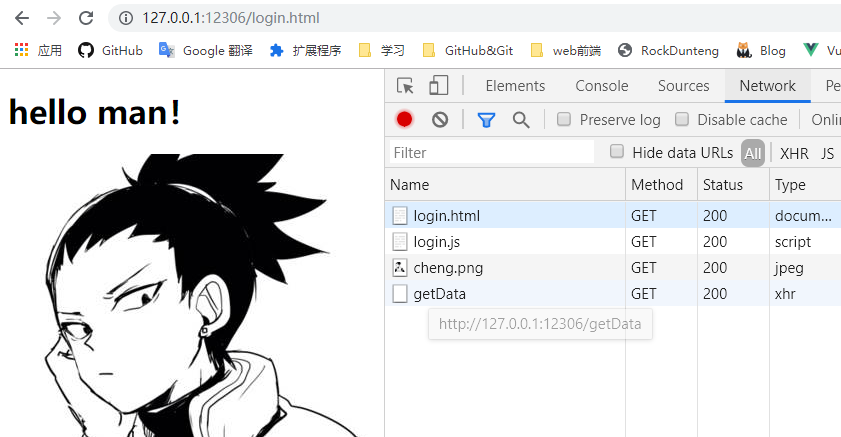This screenshot has height=437, width=841.
Task: Open the GitHub&Git bookmark folder
Action: [468, 50]
